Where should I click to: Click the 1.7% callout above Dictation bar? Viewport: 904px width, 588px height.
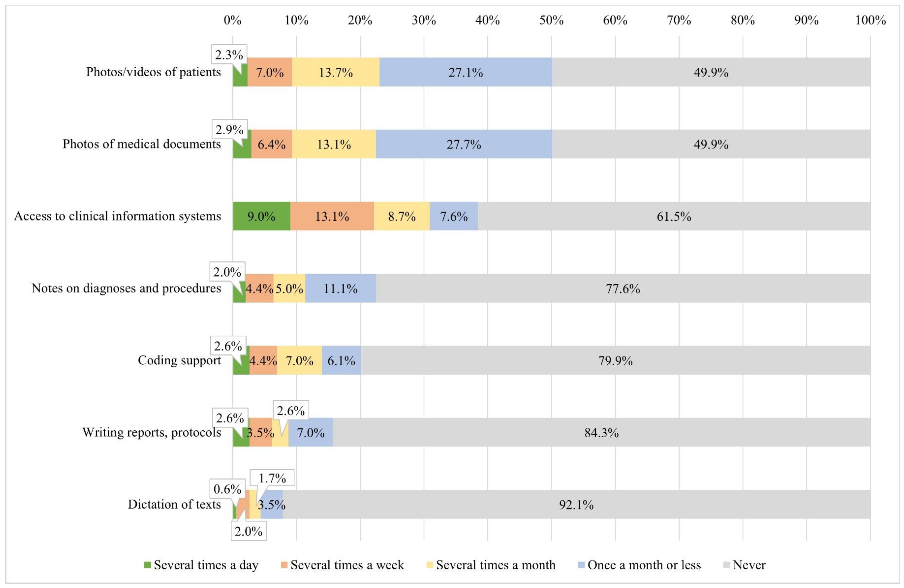click(x=272, y=478)
